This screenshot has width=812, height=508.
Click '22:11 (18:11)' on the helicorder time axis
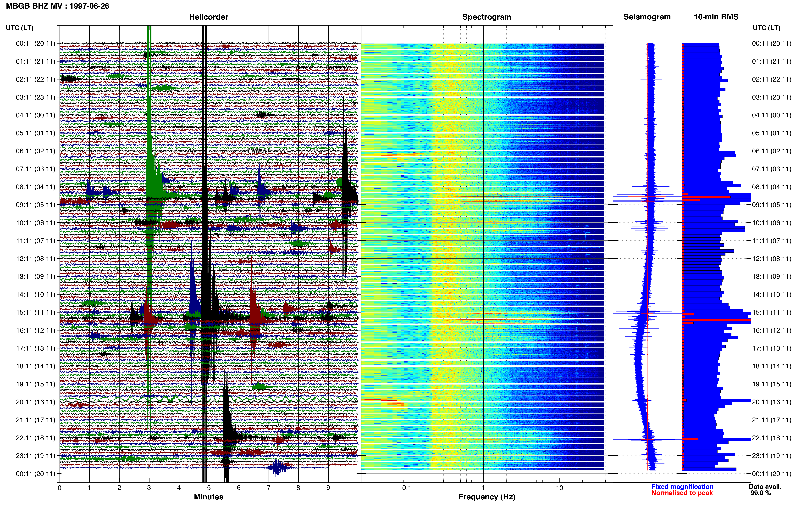pos(36,438)
